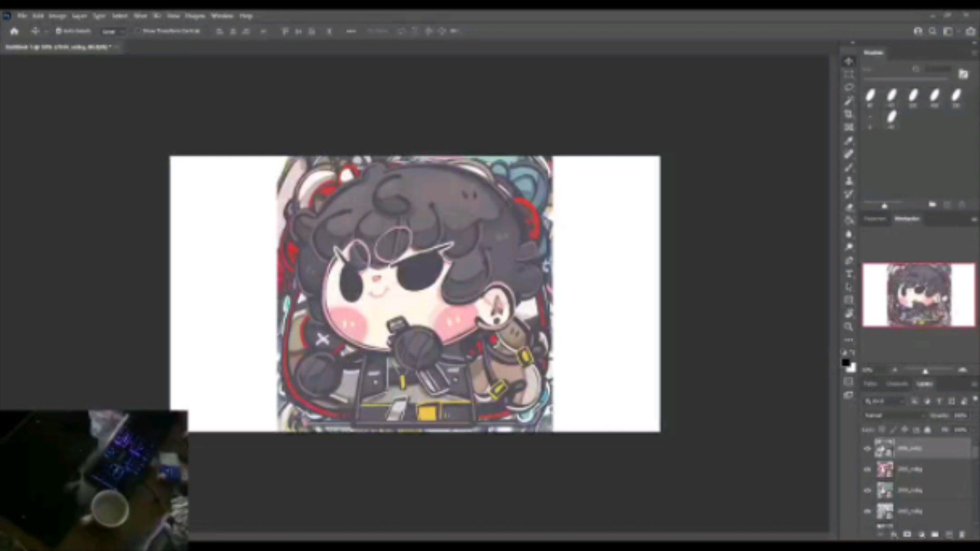The image size is (980, 551).
Task: Select the Gradient tool
Action: 849,220
